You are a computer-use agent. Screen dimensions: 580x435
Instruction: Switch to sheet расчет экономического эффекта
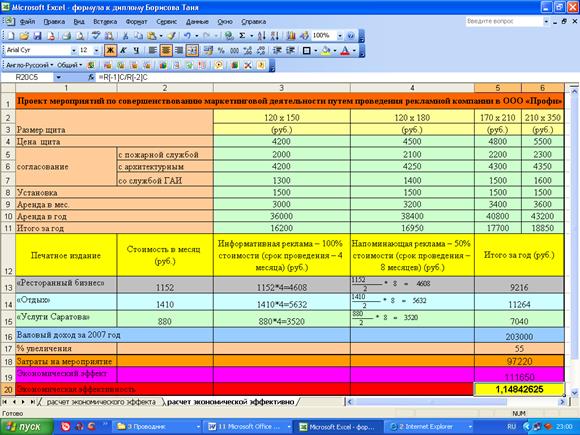coord(101,402)
